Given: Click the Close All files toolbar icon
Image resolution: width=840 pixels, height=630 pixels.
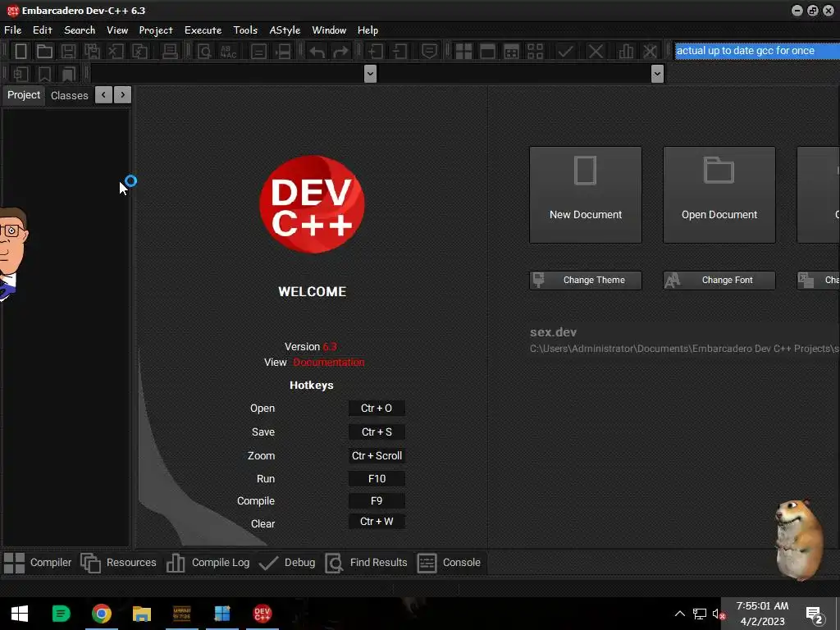Looking at the screenshot, I should [x=139, y=52].
